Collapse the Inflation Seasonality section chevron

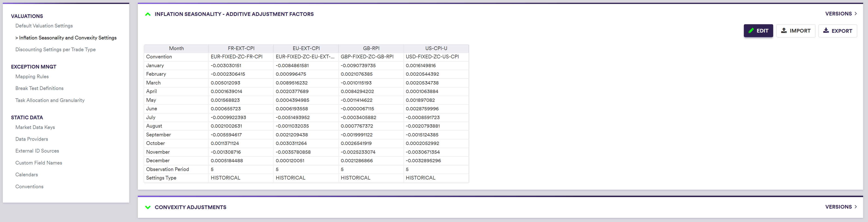click(x=148, y=14)
